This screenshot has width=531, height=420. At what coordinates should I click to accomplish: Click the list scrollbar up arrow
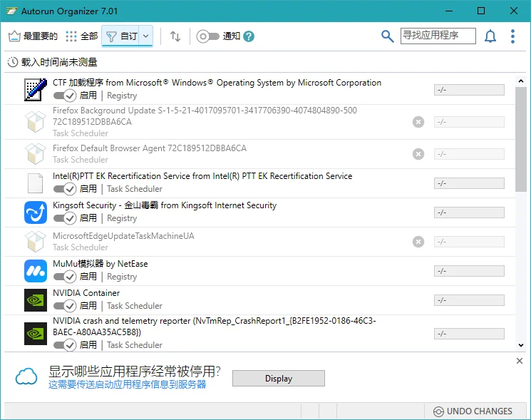(521, 81)
